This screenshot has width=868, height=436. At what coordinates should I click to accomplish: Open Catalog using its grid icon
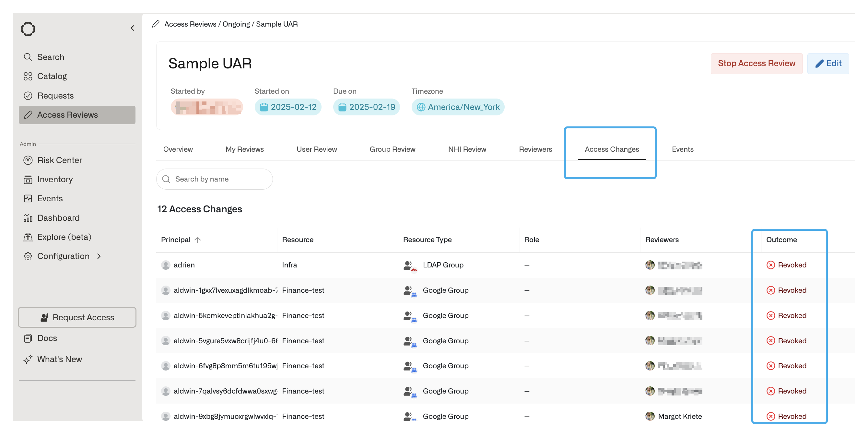(x=28, y=76)
